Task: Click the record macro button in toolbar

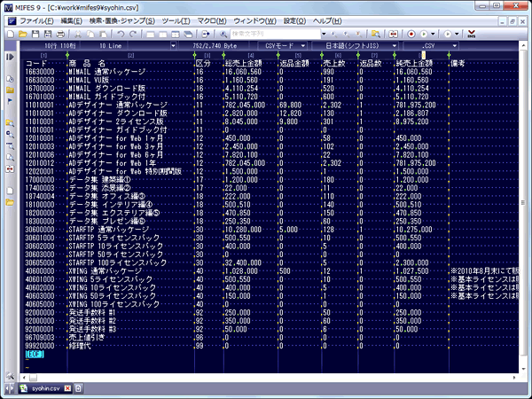Action: pyautogui.click(x=412, y=33)
